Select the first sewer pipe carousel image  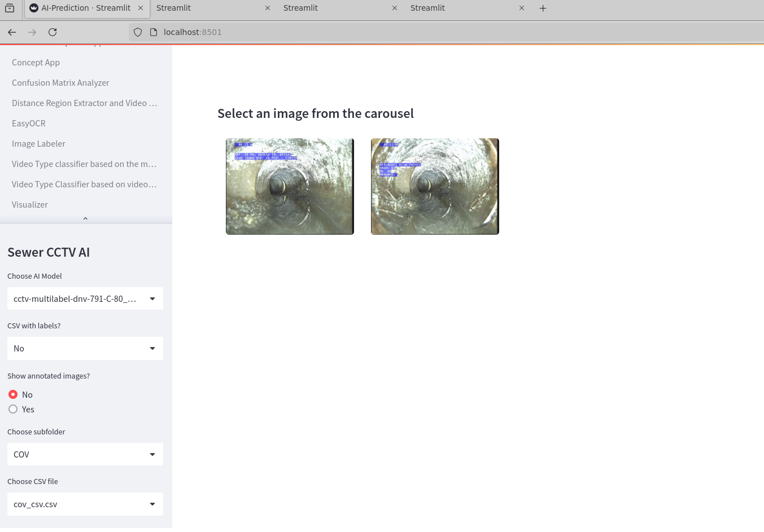point(290,186)
